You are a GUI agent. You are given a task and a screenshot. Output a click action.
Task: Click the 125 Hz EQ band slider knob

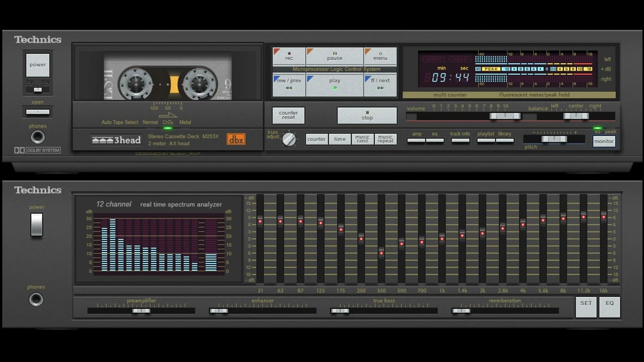pos(320,223)
